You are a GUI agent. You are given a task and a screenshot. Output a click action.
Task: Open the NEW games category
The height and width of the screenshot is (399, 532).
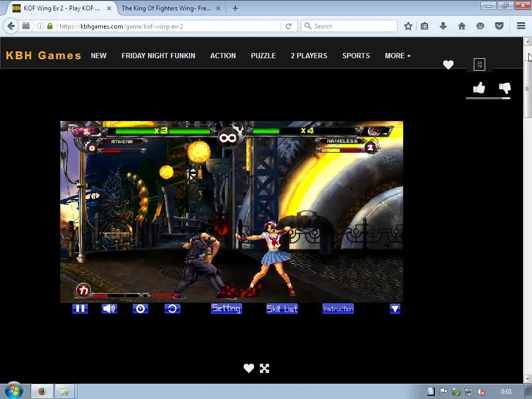[x=99, y=56]
